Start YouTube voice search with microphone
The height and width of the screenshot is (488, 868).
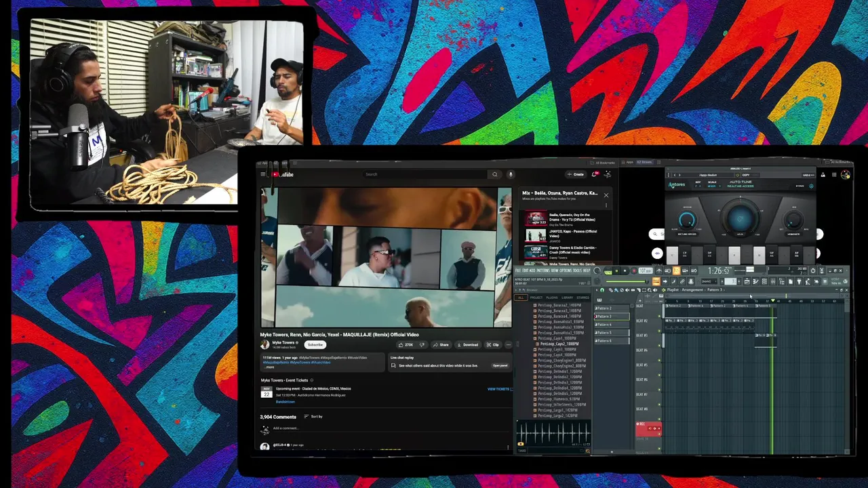pos(511,174)
